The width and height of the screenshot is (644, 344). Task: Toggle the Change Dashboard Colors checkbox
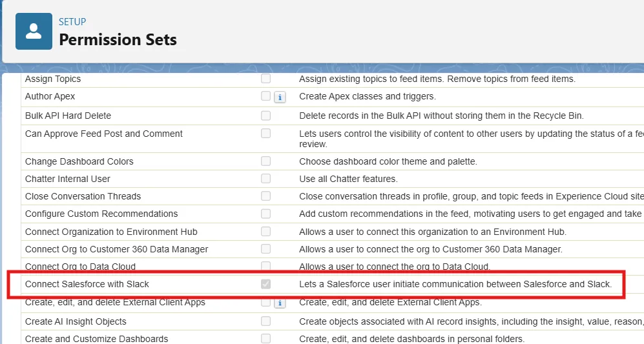tap(265, 161)
